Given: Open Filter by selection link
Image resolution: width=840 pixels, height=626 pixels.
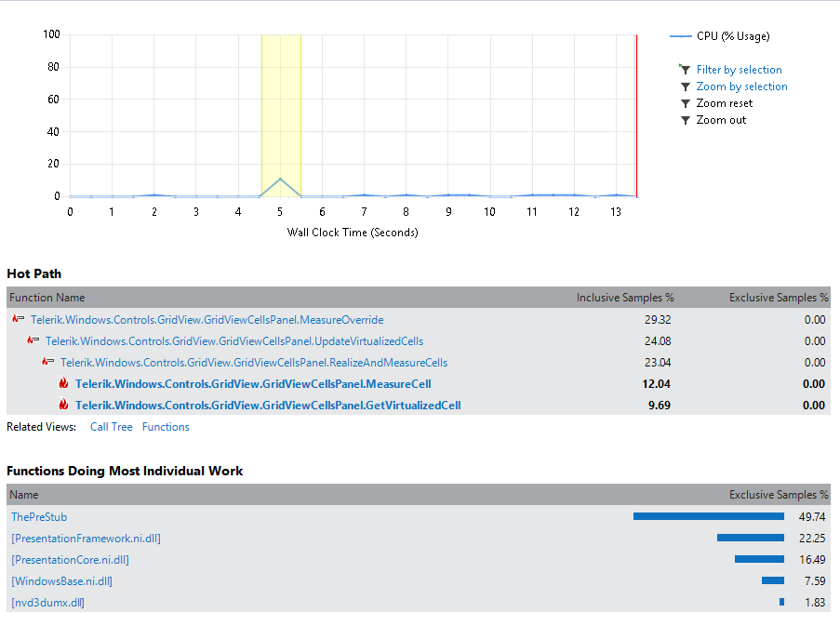Looking at the screenshot, I should pos(739,70).
